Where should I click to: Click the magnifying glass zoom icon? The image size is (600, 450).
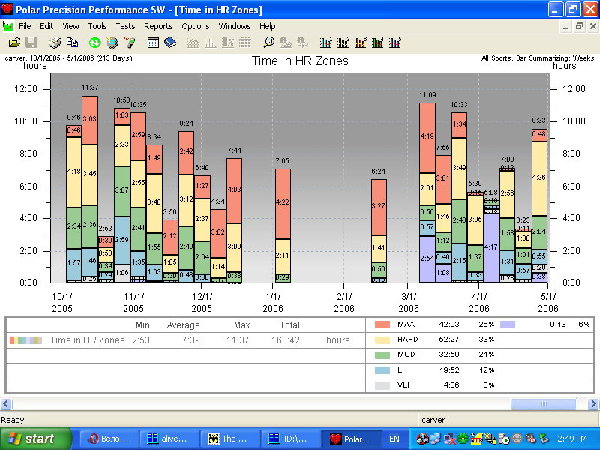269,43
